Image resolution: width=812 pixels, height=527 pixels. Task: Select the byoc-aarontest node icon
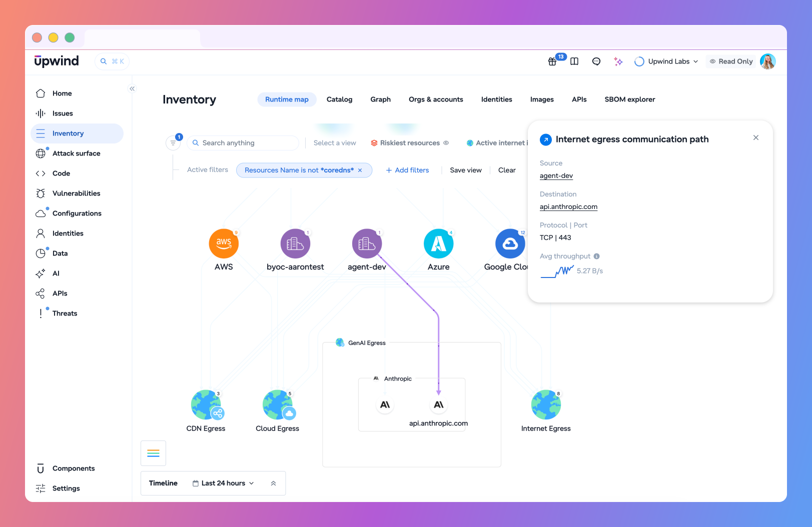295,243
